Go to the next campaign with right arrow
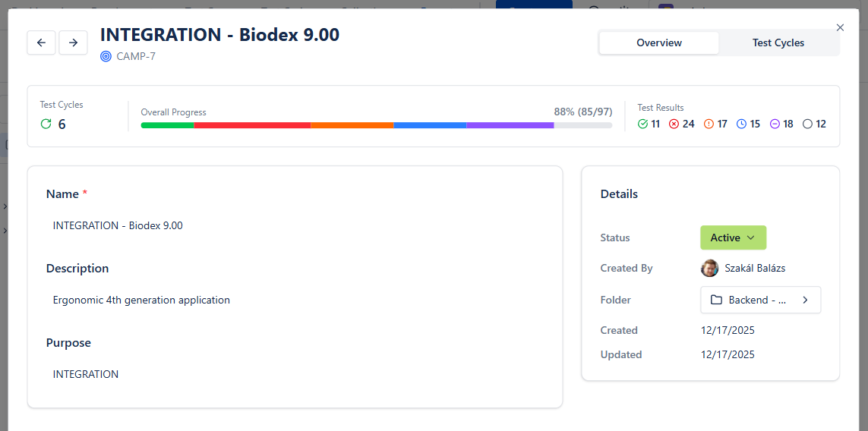 coord(73,43)
